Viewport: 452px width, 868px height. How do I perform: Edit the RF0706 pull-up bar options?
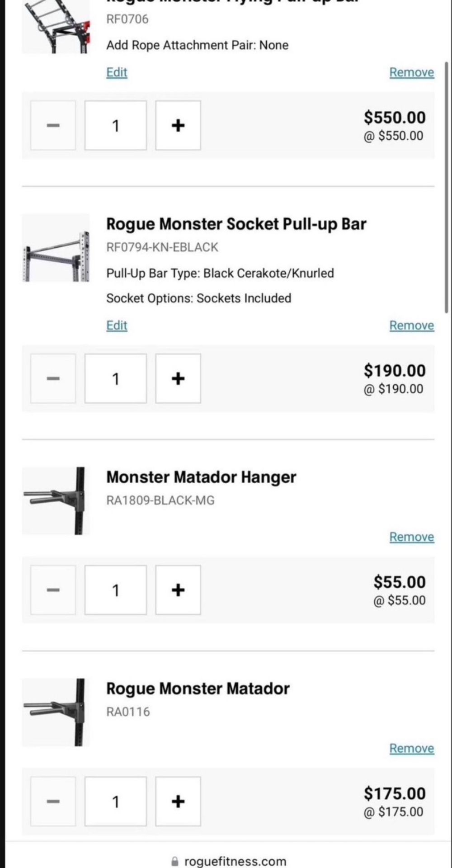pyautogui.click(x=117, y=72)
